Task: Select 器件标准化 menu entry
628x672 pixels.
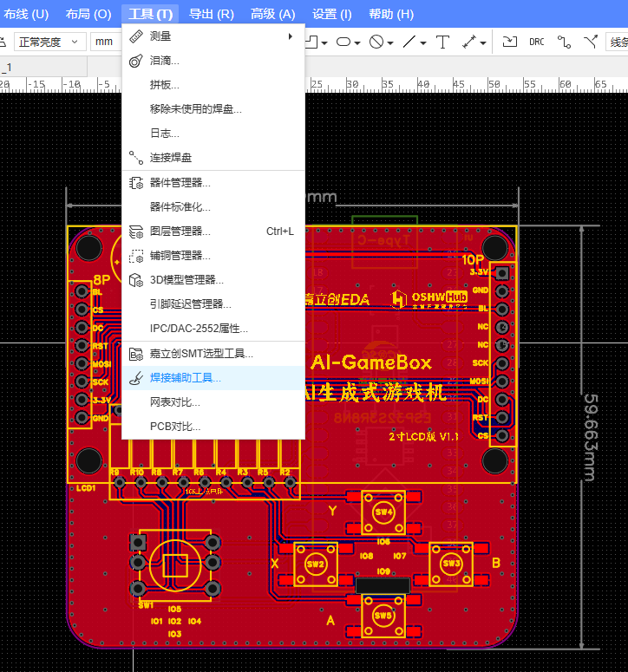Action: point(213,207)
